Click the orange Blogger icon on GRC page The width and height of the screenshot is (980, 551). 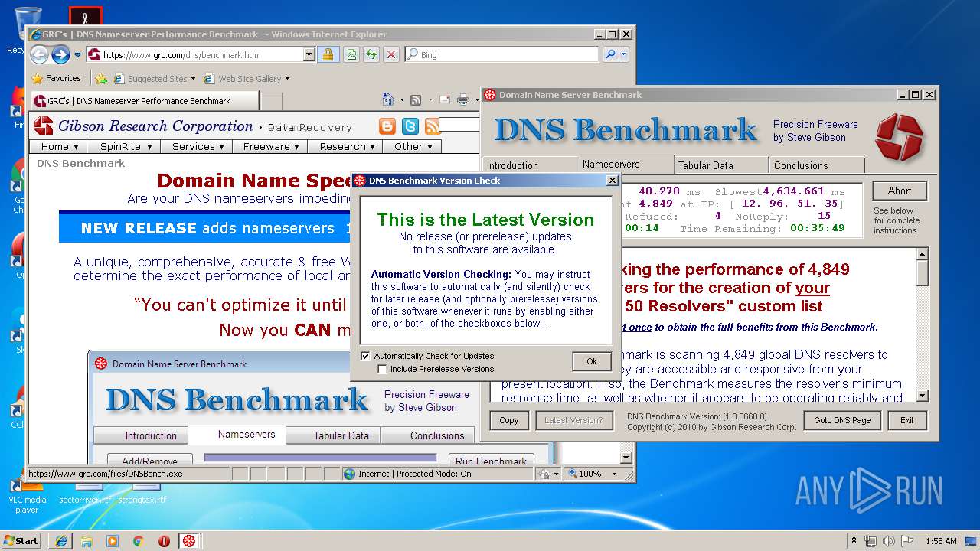[x=388, y=126]
